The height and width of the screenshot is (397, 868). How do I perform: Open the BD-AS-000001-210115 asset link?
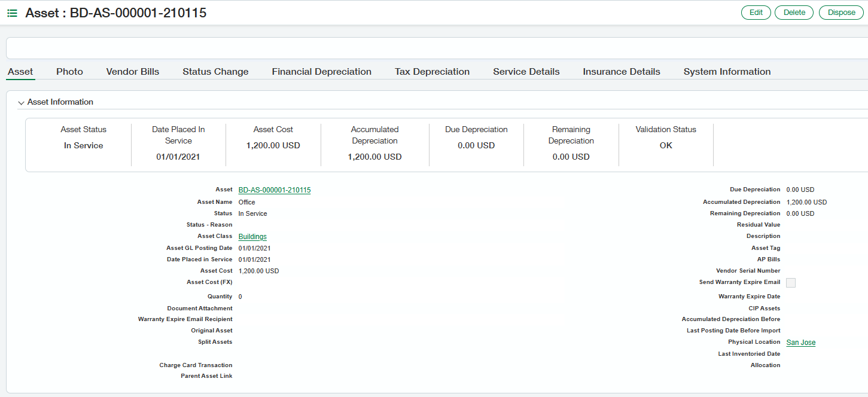[x=274, y=190]
